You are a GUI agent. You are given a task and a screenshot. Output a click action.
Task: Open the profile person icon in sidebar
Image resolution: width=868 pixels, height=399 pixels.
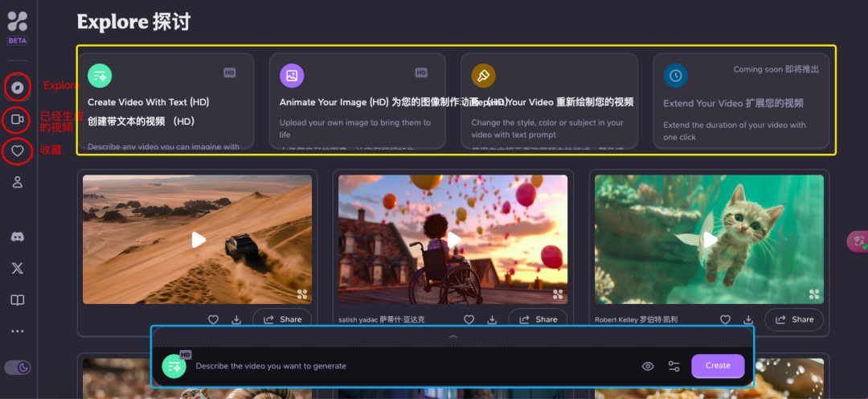pyautogui.click(x=18, y=182)
